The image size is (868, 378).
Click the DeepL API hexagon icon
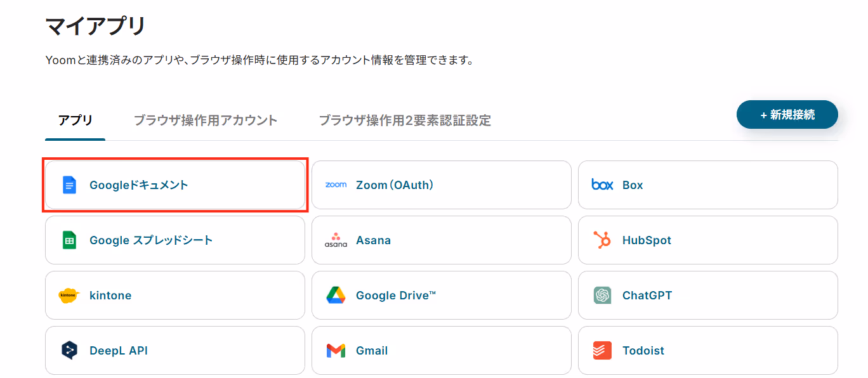click(x=69, y=351)
